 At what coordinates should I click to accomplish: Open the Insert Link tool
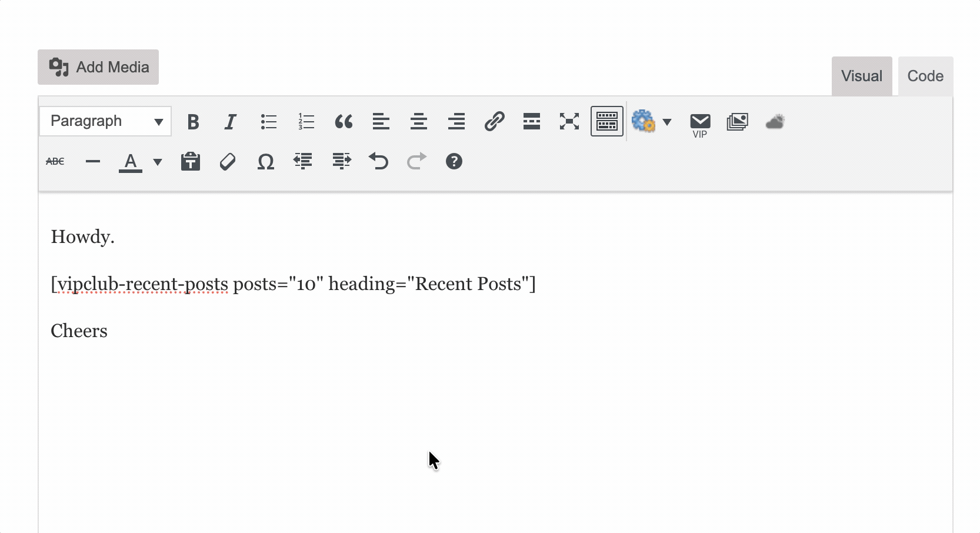pos(495,121)
